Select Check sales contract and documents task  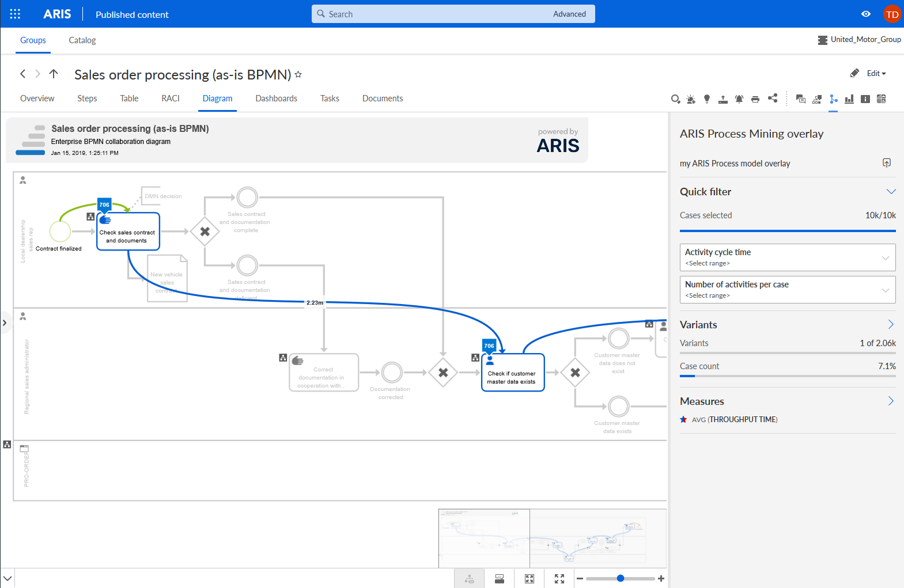pyautogui.click(x=128, y=232)
